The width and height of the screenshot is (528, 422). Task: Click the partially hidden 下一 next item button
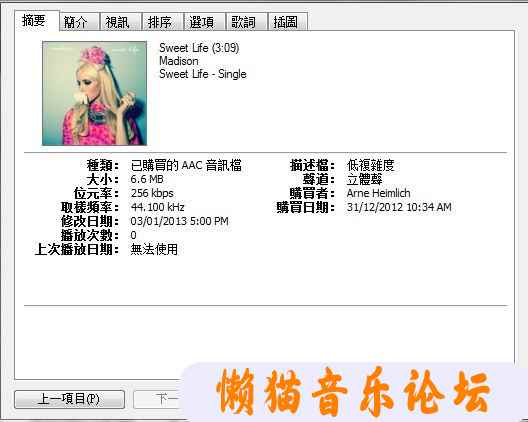point(157,399)
